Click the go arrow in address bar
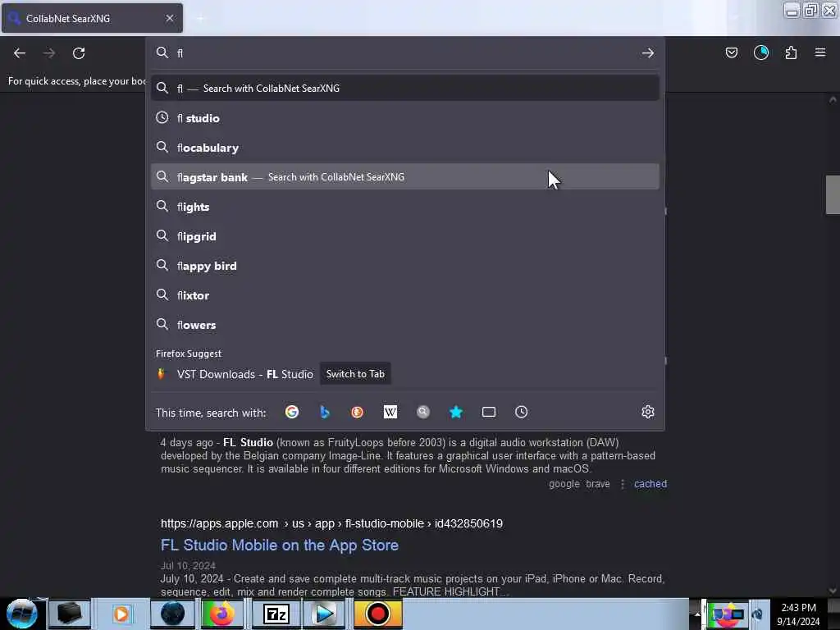The height and width of the screenshot is (630, 840). (648, 53)
